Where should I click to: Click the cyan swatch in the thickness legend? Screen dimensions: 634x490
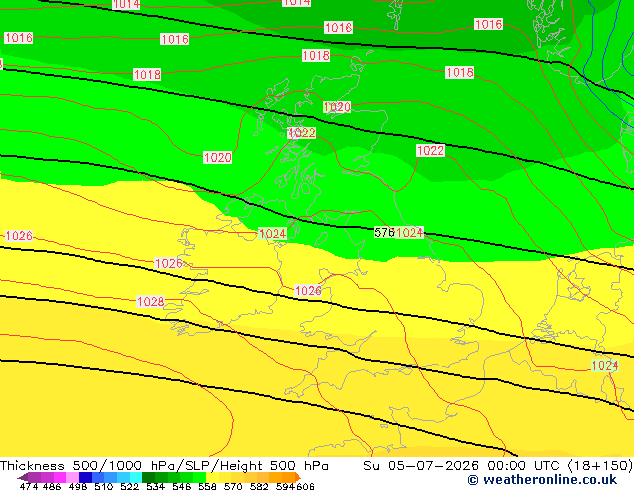(x=136, y=477)
